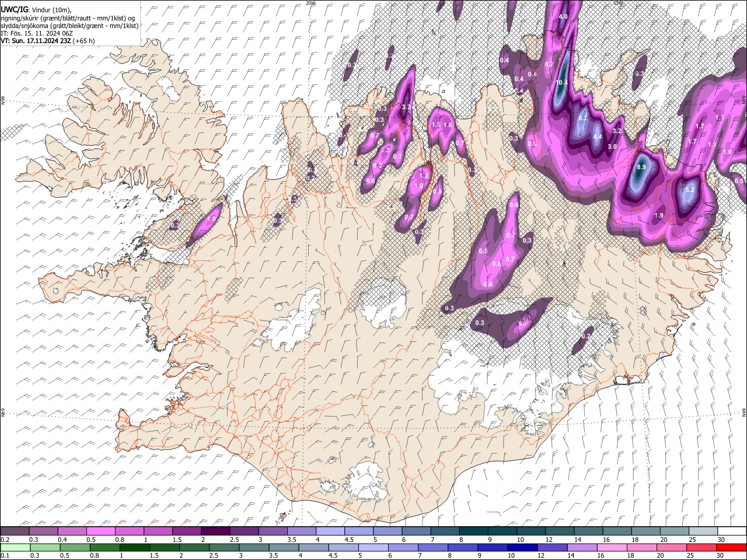The height and width of the screenshot is (560, 747).
Task: Click bottom legend swatch between 10 and 12
Action: coord(523,547)
